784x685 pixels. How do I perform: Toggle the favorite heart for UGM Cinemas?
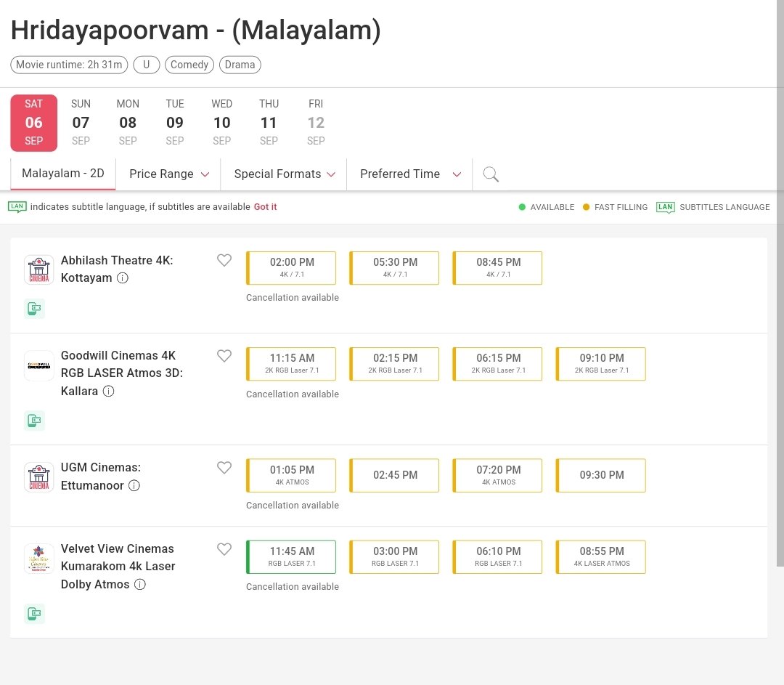[224, 467]
